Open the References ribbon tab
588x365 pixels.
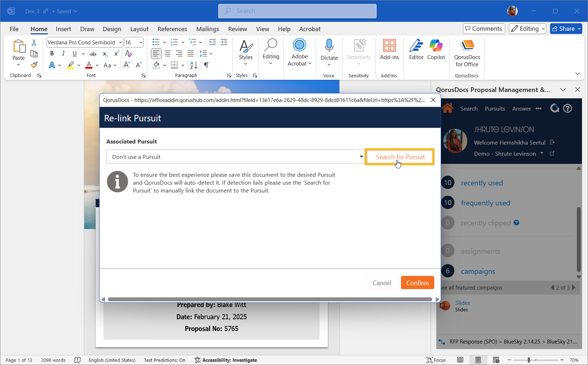tap(172, 29)
